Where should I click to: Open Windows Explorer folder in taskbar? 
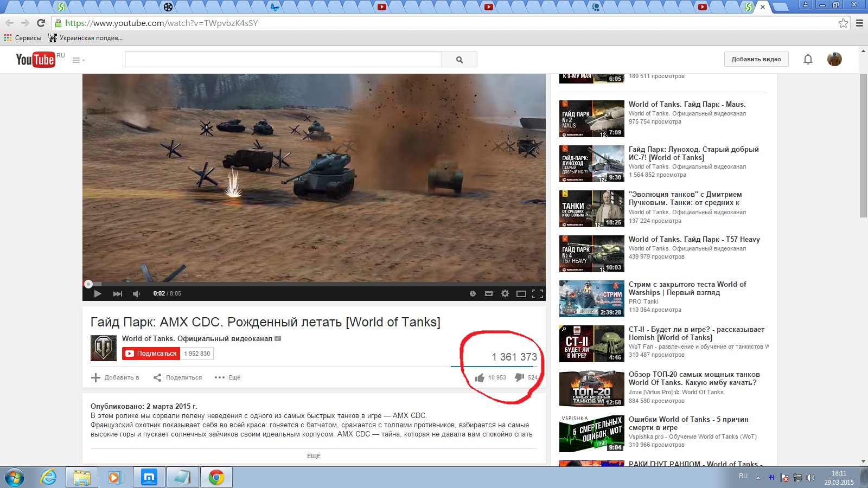[x=82, y=477]
